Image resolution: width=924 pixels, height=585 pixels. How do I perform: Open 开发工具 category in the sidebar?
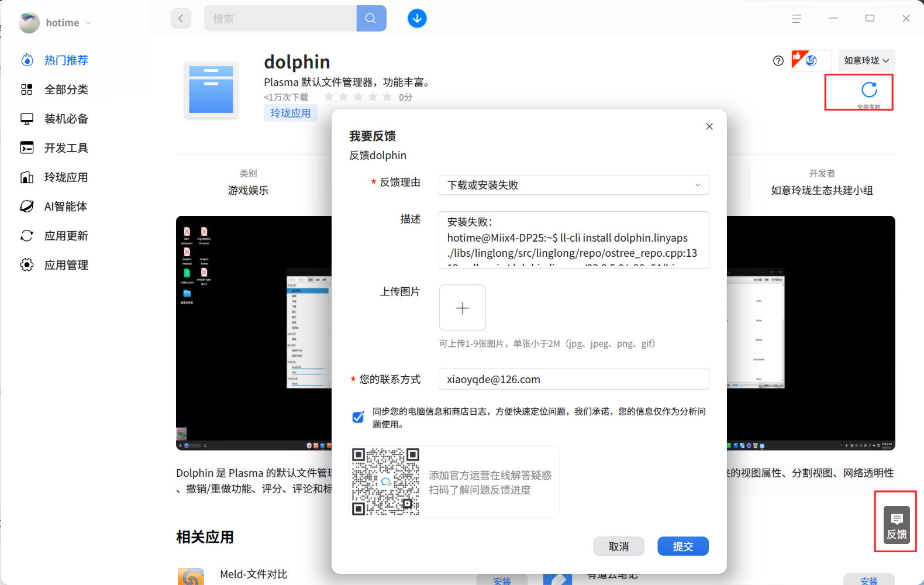[66, 148]
